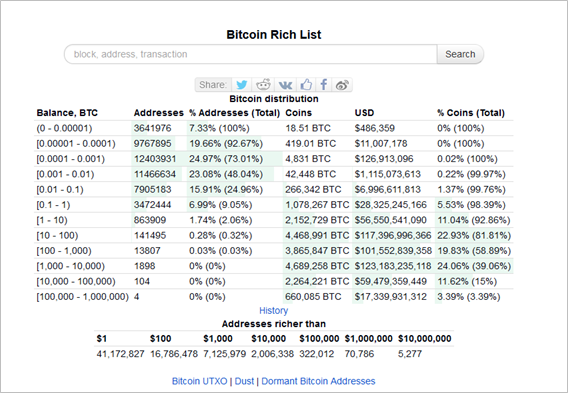
Task: Open Dormant Bitcoin Addresses link
Action: (x=318, y=381)
